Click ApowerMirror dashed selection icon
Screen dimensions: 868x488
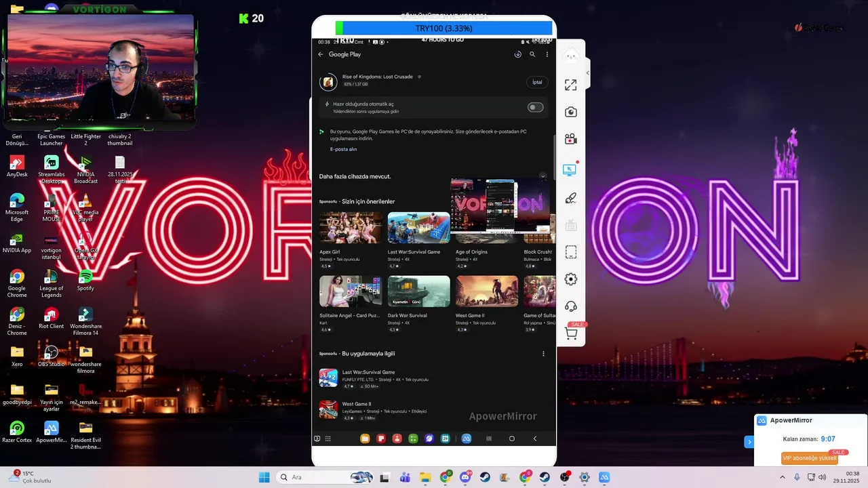571,252
